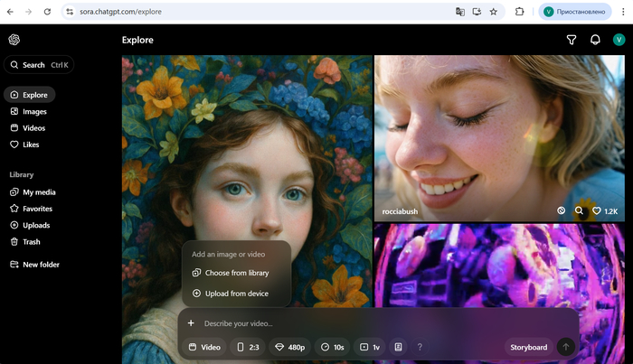Click the remix icon on the rocciabush video
Viewport: 633px width, 364px height.
tap(561, 210)
